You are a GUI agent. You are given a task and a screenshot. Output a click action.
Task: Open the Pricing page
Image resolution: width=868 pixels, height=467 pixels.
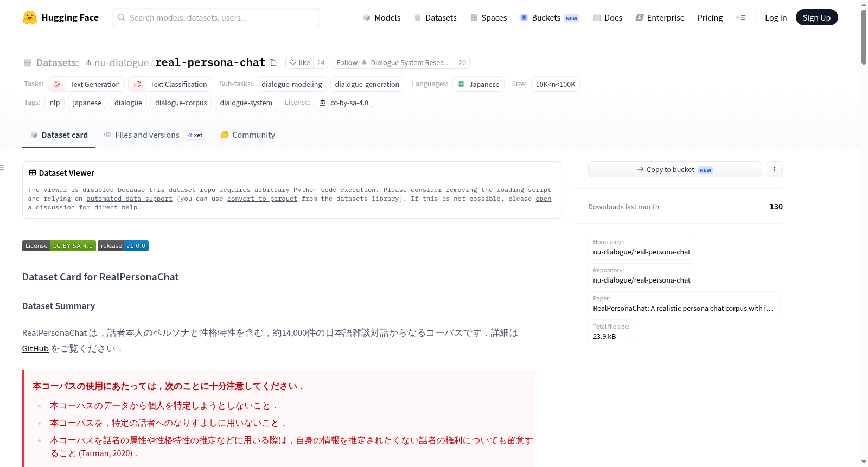(710, 17)
